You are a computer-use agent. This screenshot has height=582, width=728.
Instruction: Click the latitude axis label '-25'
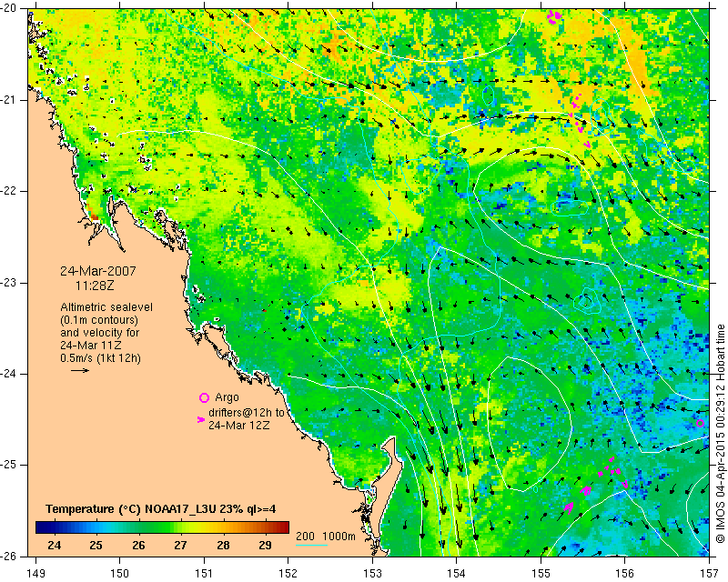[9, 465]
